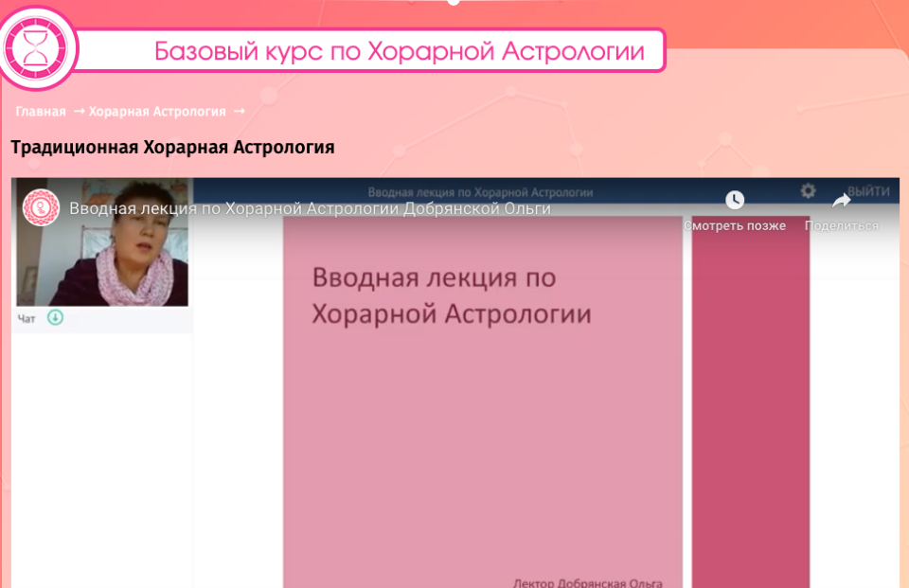Click the slide title text to play video

[x=451, y=296]
